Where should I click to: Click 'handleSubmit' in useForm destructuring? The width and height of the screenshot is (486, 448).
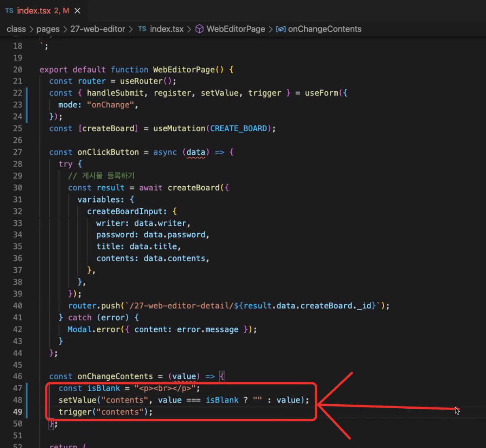(115, 93)
